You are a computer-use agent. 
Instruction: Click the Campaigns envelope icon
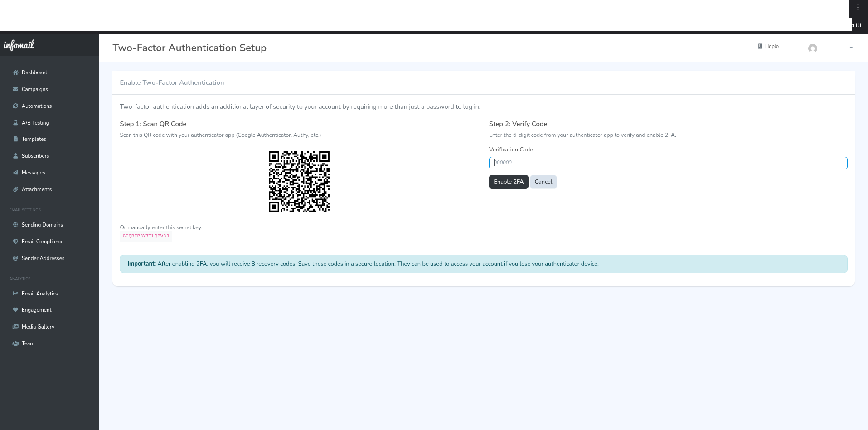(15, 89)
